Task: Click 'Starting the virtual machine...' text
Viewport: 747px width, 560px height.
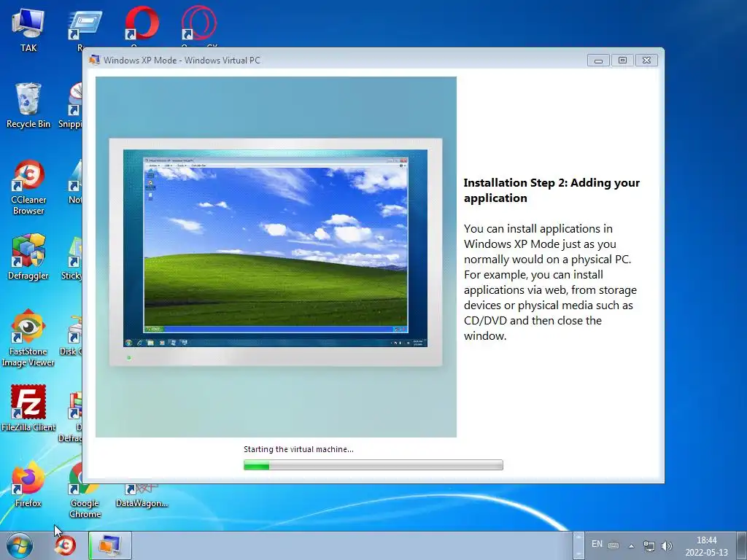Action: pos(298,449)
